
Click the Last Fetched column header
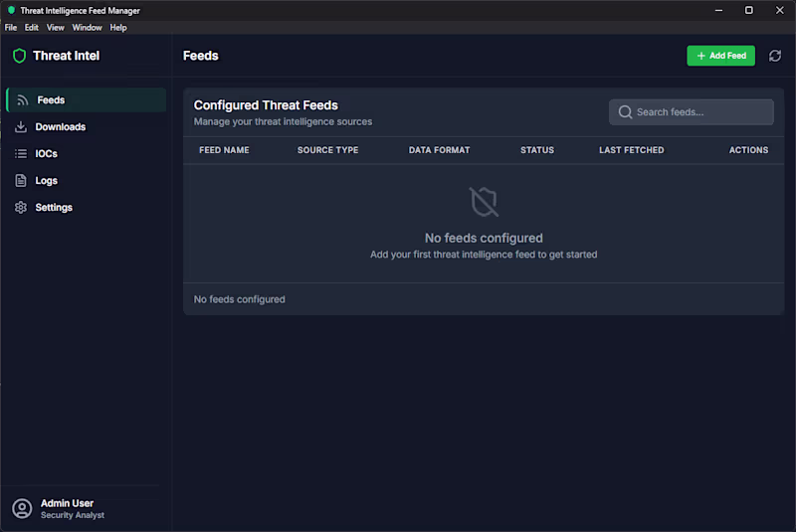pyautogui.click(x=631, y=150)
